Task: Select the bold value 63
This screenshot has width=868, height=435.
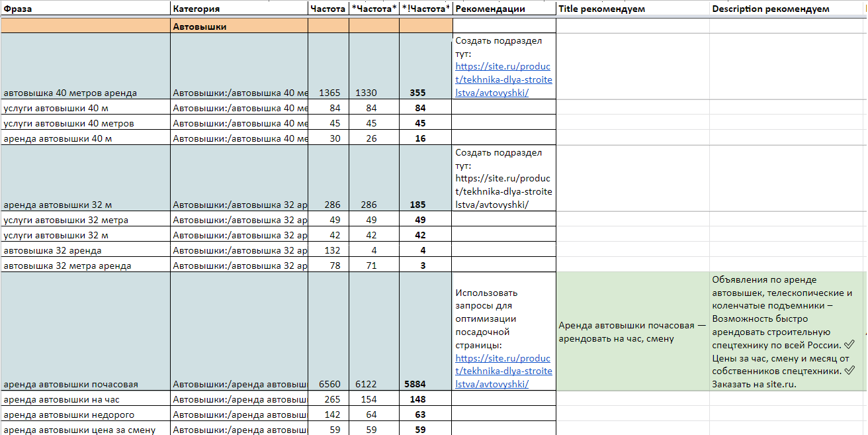Action: coord(419,414)
